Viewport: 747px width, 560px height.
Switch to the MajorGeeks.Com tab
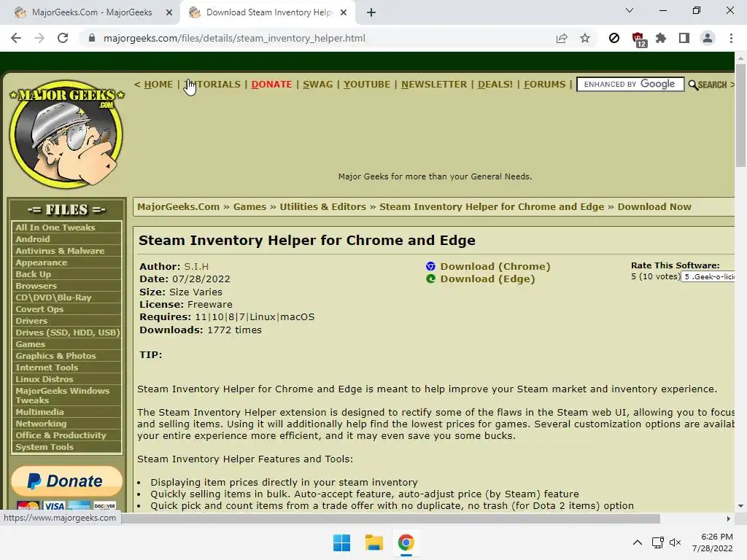[92, 12]
